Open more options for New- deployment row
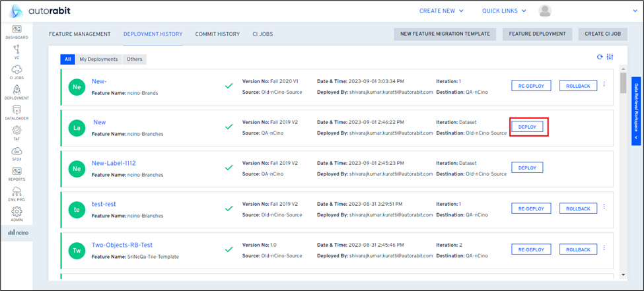644x291 pixels. coord(604,84)
